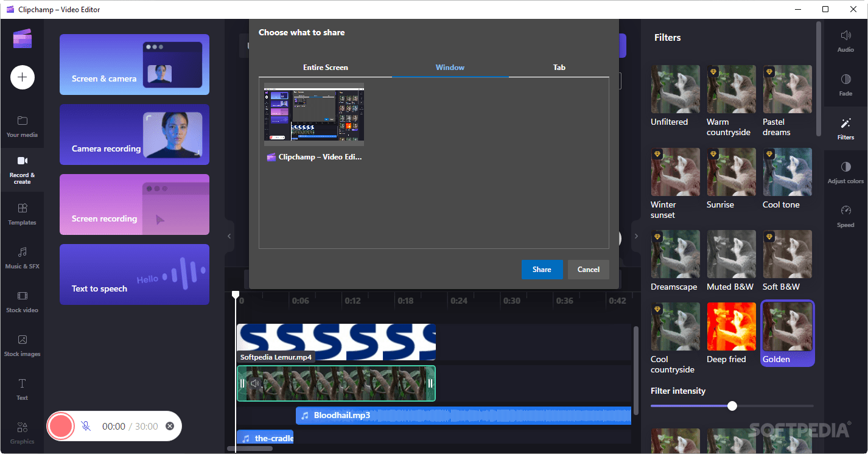Viewport: 868px width, 454px height.
Task: Switch to Tab tab in share dialog
Action: click(x=559, y=67)
